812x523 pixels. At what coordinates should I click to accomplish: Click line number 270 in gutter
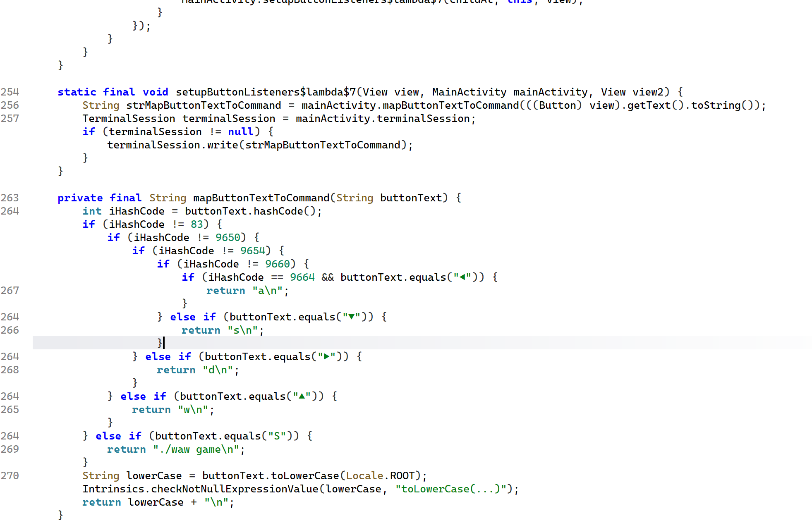[10, 476]
